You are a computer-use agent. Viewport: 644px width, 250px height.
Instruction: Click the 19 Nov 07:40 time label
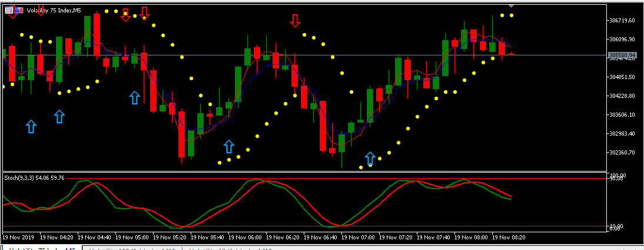(434, 237)
